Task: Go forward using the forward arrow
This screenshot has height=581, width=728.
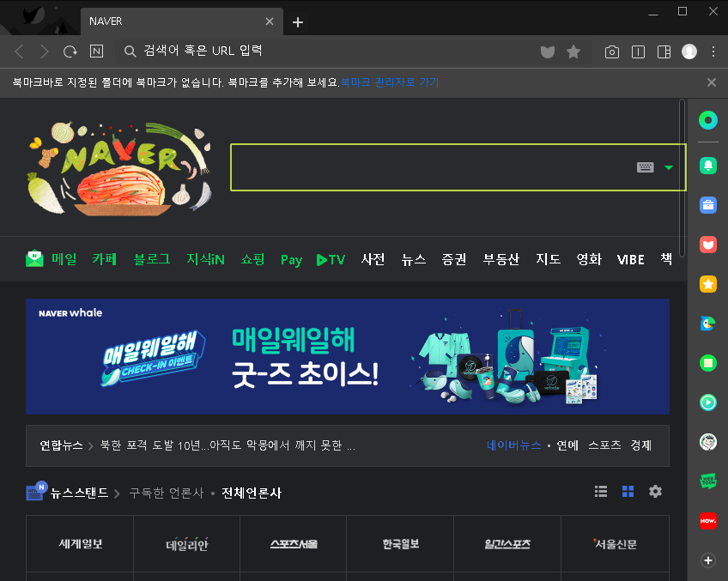Action: coord(44,51)
